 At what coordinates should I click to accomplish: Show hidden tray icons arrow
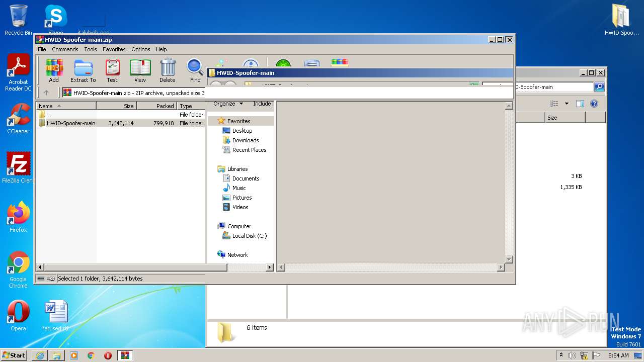click(x=561, y=355)
